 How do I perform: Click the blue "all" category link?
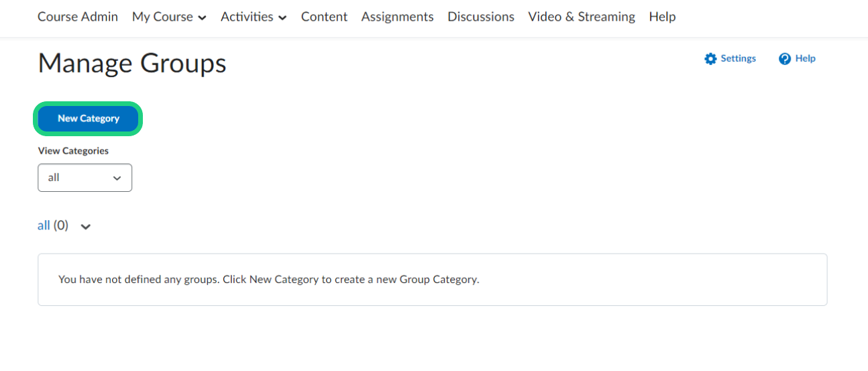[x=44, y=225]
